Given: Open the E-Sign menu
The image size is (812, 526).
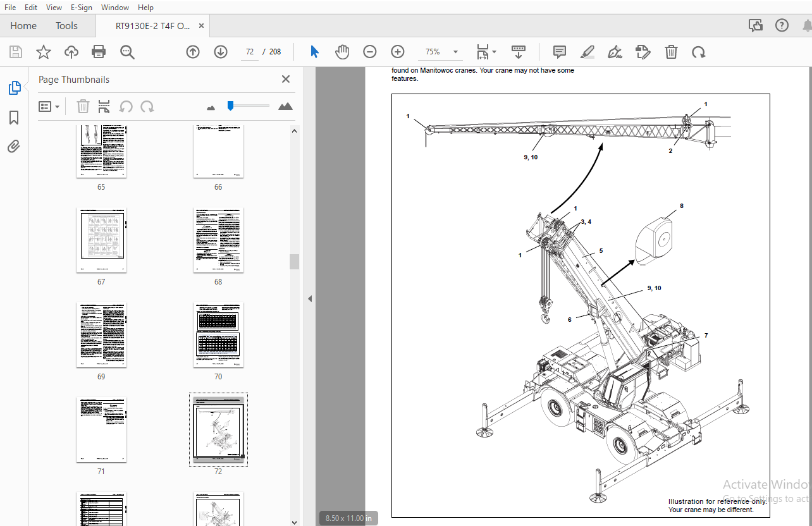Looking at the screenshot, I should [x=81, y=7].
